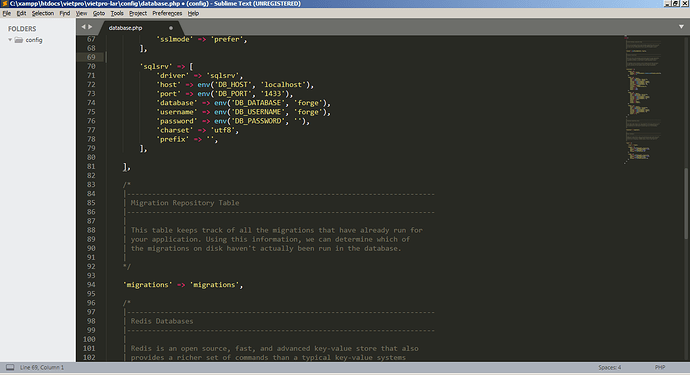This screenshot has width=690, height=375.
Task: Go to previous tab with left arrow
Action: pos(83,27)
